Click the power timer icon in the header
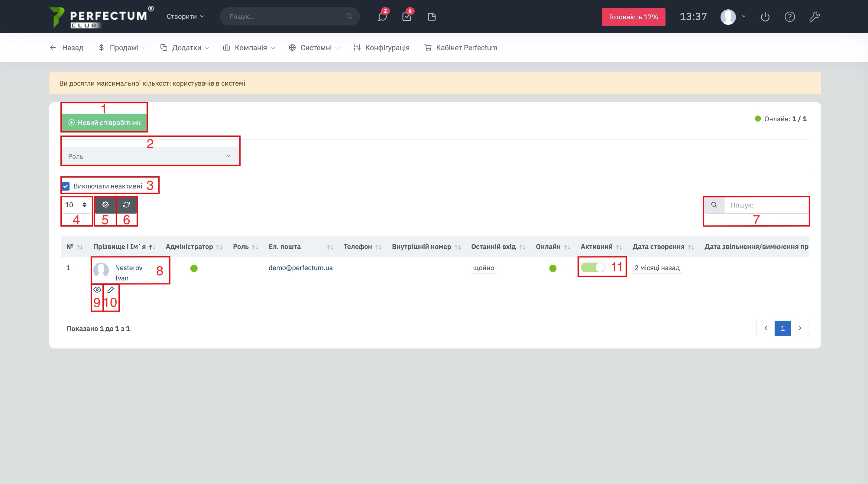 pyautogui.click(x=765, y=17)
